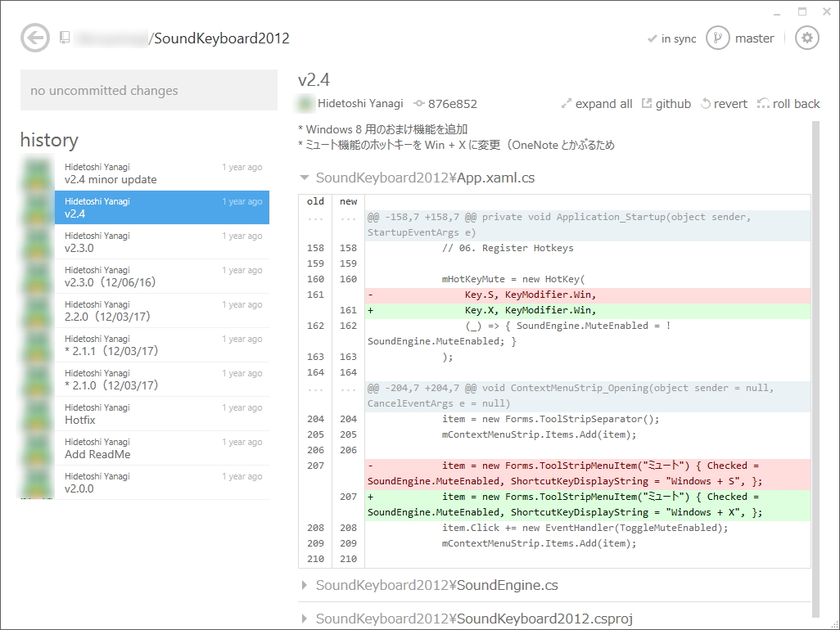Select the v2.3.0 commit without date
The width and height of the screenshot is (840, 630).
pyautogui.click(x=162, y=242)
